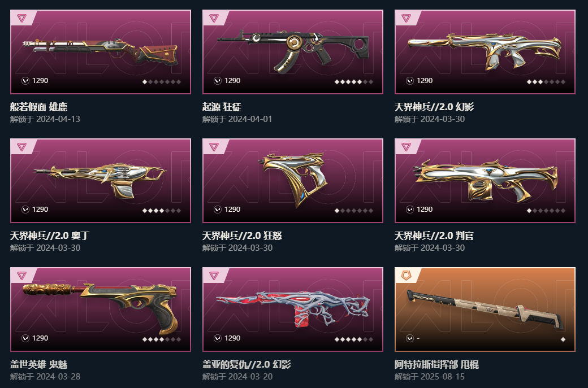The image size is (588, 388).
Task: Click the tier badge on 般若假面 雄鹿 card
Action: point(21,18)
